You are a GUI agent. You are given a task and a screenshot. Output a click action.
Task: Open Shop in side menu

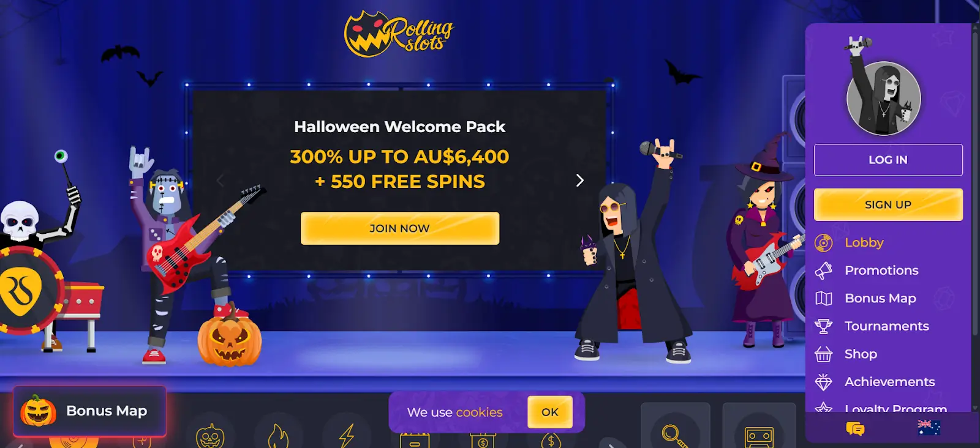pyautogui.click(x=861, y=354)
